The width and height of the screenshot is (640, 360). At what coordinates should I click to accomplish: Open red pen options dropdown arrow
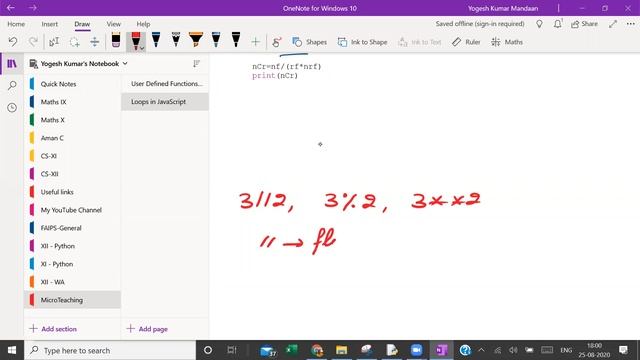click(x=142, y=48)
